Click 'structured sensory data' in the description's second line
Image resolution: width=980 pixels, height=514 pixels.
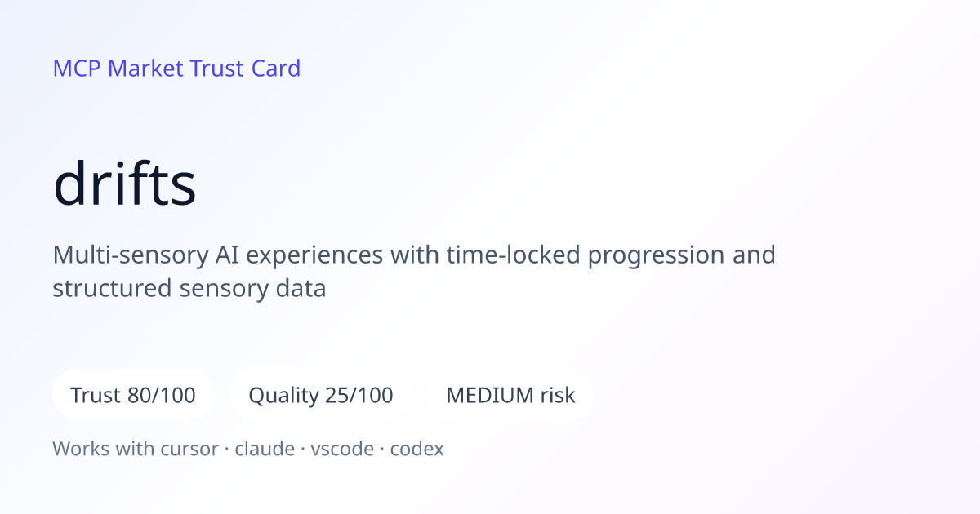(189, 289)
